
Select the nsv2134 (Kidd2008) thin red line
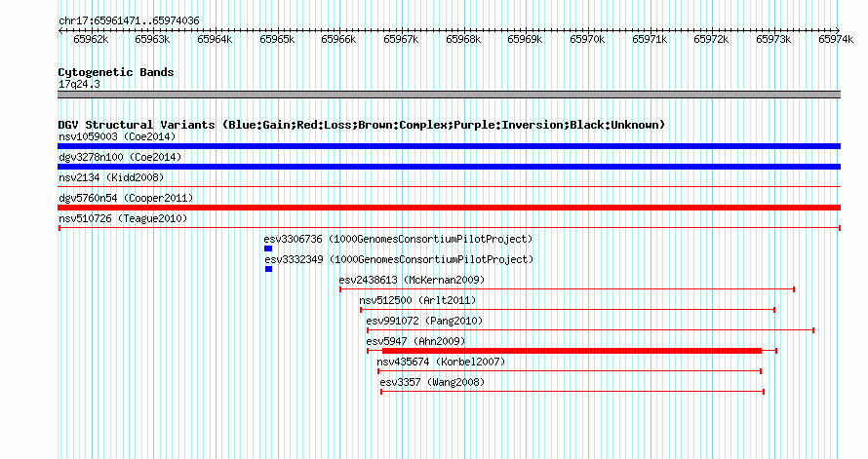click(x=449, y=187)
